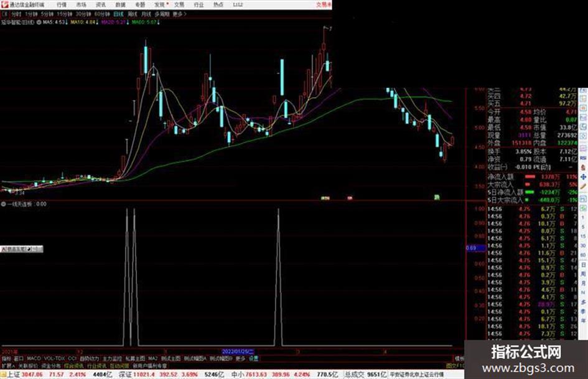The width and height of the screenshot is (588, 379).
Task: Open the 行业 menu
Action: point(198,4)
